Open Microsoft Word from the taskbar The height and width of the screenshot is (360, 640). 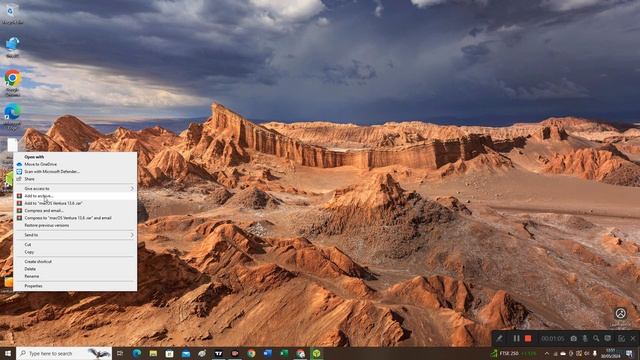click(x=268, y=353)
